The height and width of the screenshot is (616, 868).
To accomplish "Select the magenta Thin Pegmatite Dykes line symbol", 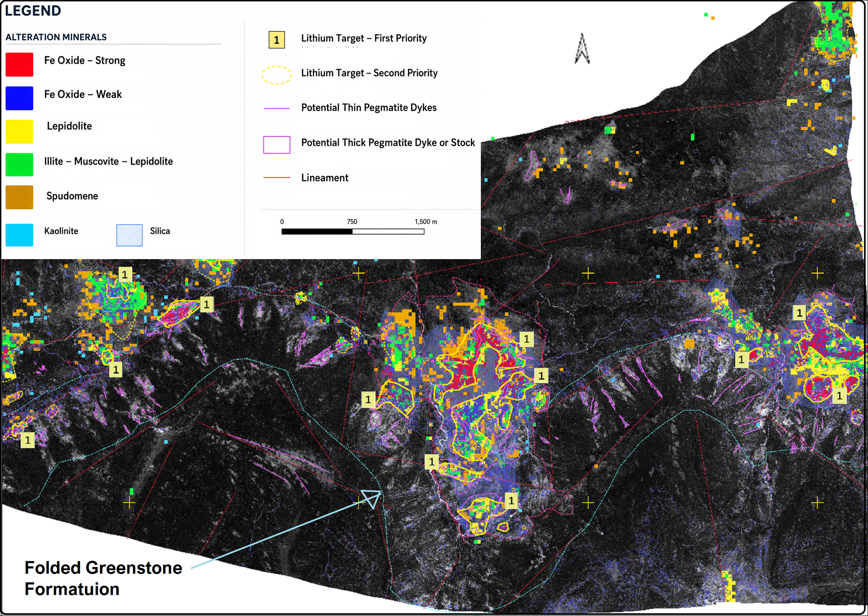I will [x=277, y=108].
